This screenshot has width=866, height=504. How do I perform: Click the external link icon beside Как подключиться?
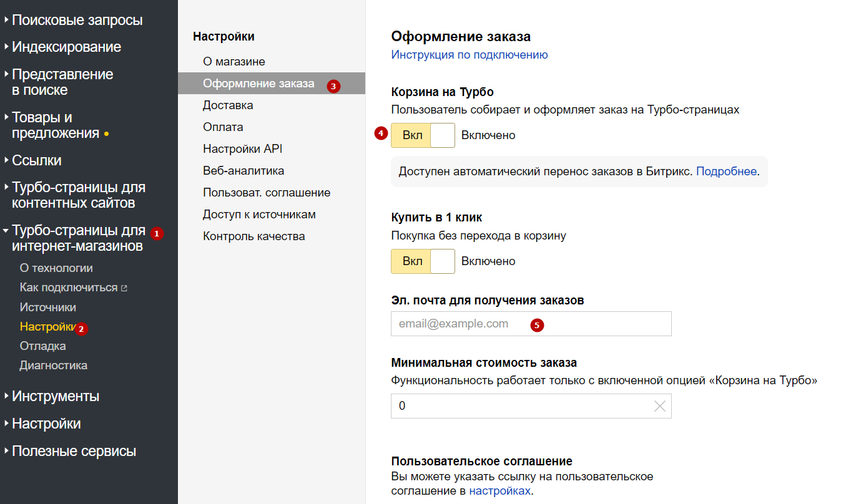click(124, 288)
